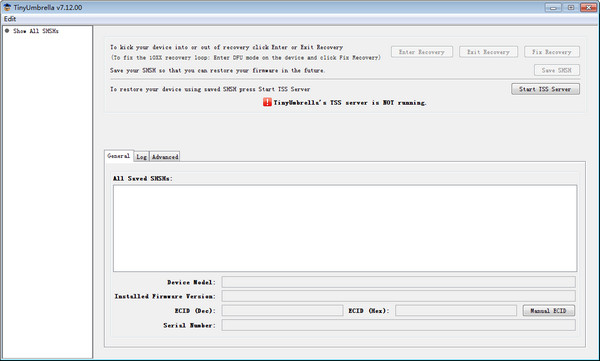Select the General tab

coord(119,156)
